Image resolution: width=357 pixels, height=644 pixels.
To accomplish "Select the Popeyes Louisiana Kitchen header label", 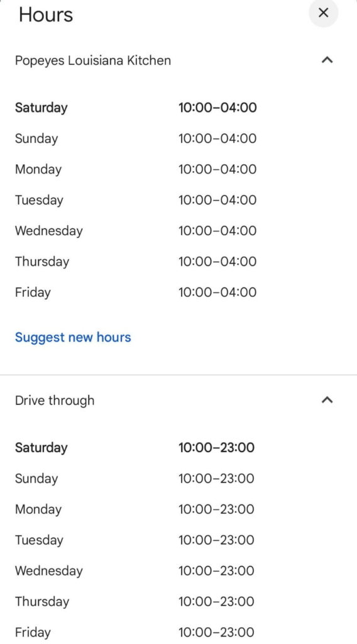I will point(93,60).
